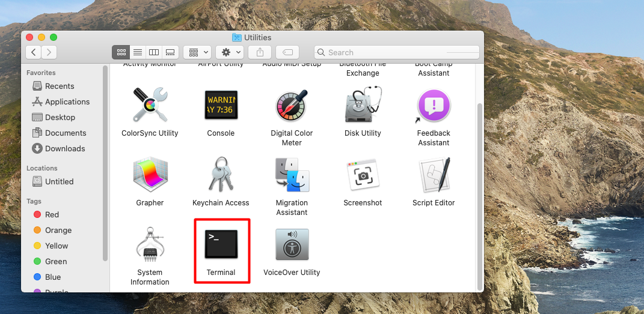644x314 pixels.
Task: Open the VoiceOver Utility icon
Action: [292, 245]
